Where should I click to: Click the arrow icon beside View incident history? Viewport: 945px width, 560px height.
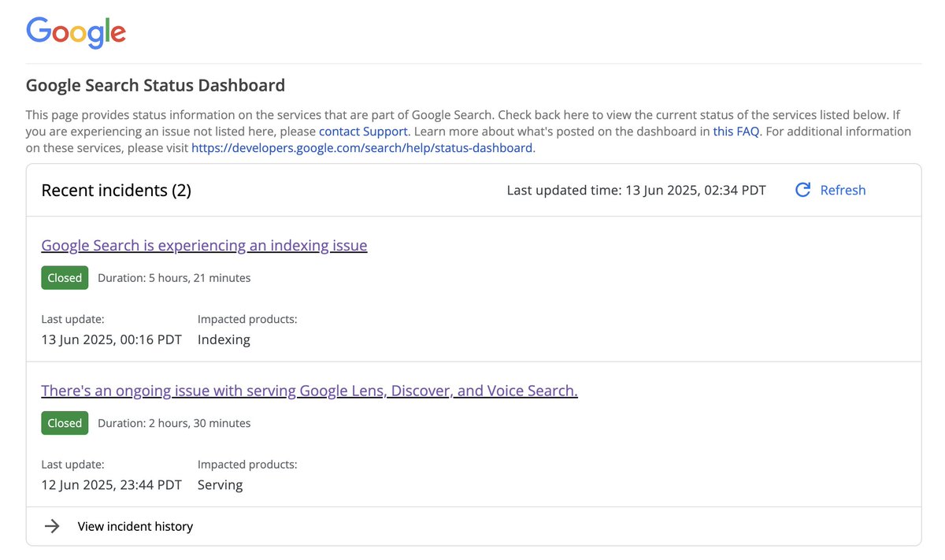click(52, 526)
